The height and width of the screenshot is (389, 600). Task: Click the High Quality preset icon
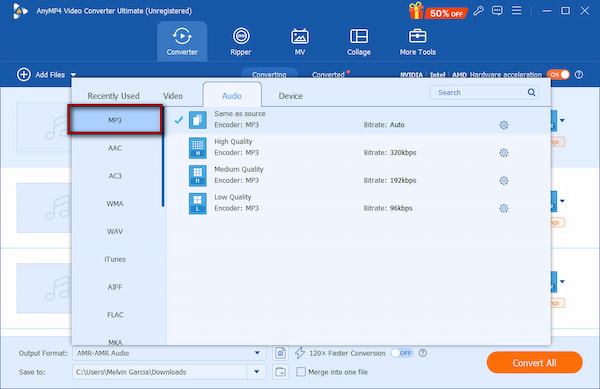[197, 148]
